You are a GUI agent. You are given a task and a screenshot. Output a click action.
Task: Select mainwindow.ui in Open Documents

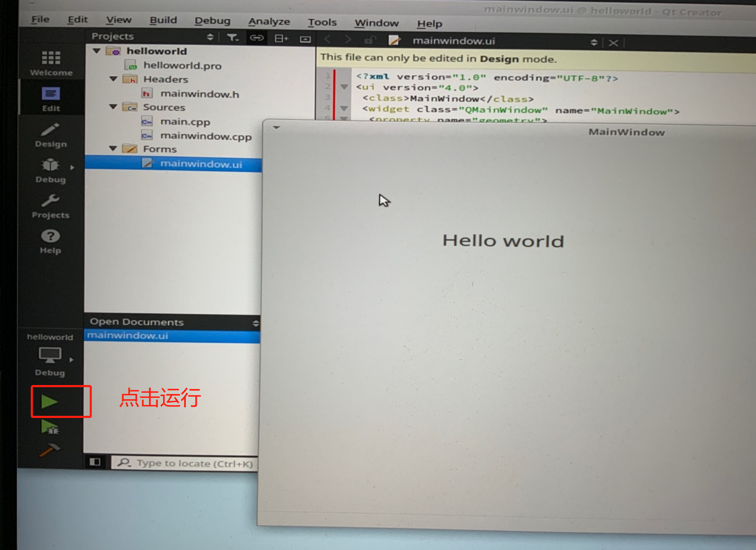tap(172, 336)
